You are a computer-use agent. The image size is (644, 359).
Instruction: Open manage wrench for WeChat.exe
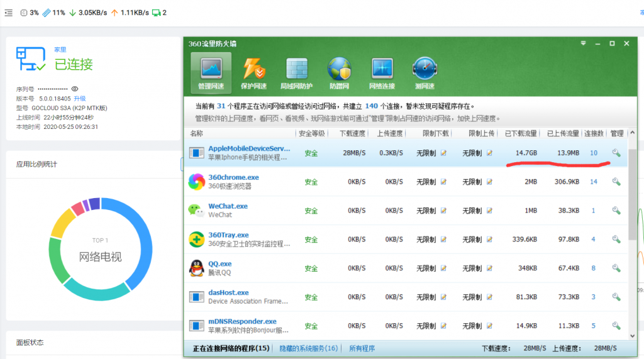(x=616, y=210)
